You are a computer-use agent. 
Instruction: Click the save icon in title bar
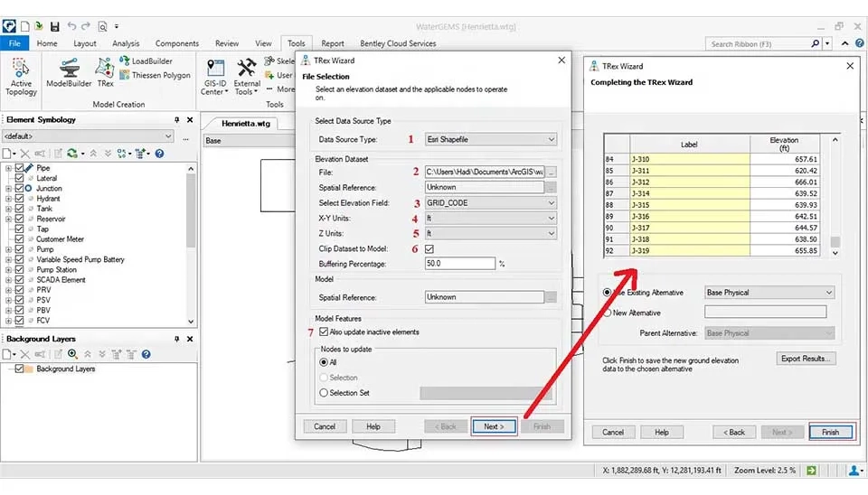(54, 27)
